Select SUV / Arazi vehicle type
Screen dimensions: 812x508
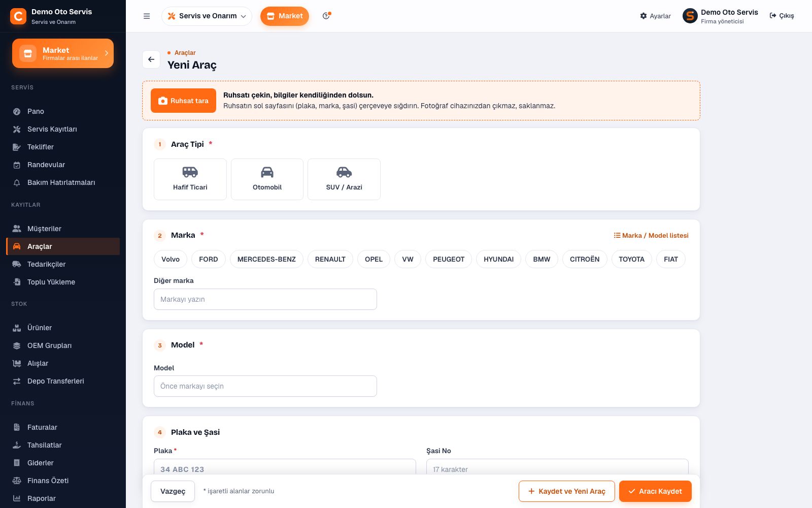344,179
